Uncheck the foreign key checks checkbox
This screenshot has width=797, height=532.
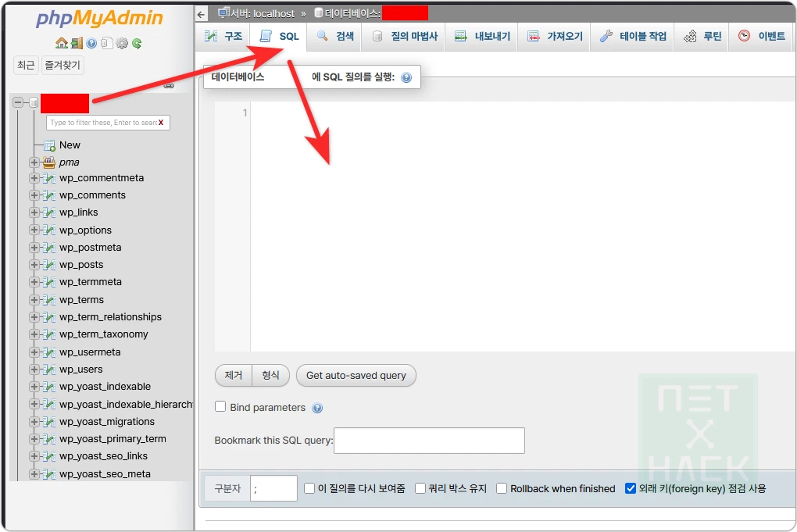pyautogui.click(x=631, y=488)
